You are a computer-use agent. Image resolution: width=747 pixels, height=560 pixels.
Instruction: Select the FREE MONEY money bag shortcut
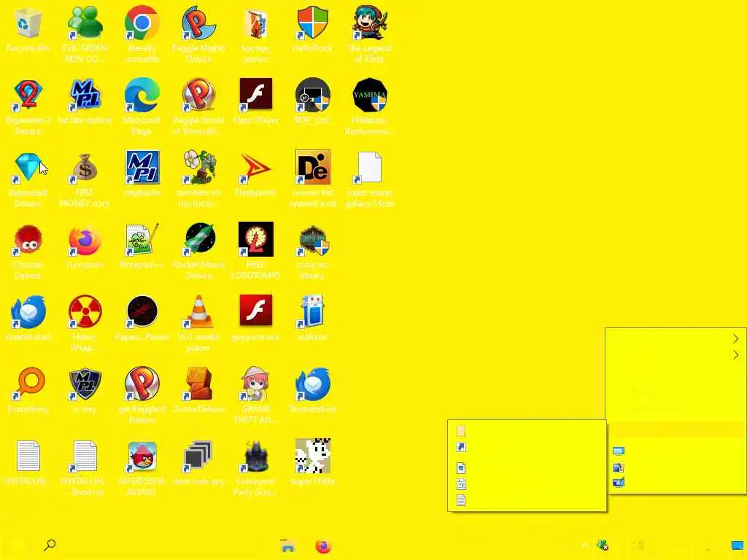point(85,167)
